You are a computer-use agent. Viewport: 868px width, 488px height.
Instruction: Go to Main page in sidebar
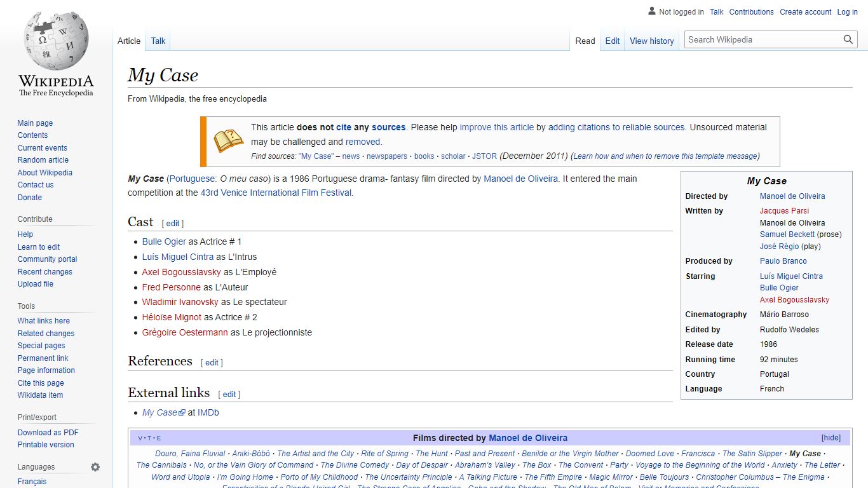click(35, 123)
